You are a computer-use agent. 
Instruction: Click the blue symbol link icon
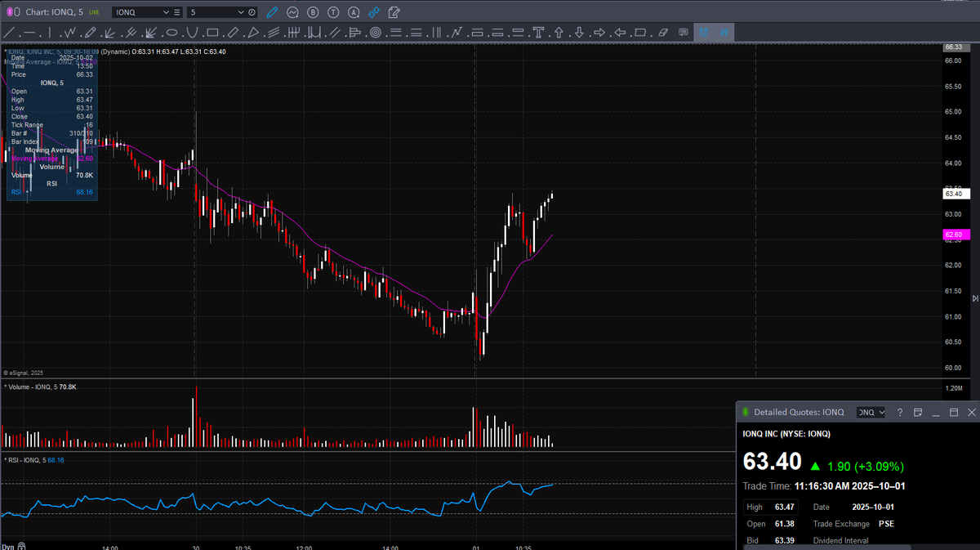click(x=374, y=12)
